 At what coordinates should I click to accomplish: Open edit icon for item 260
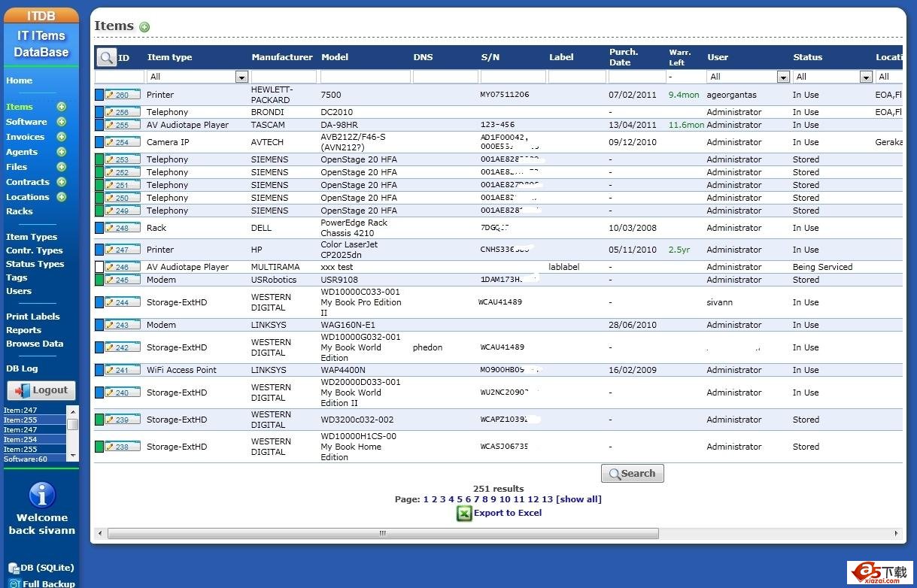click(110, 95)
